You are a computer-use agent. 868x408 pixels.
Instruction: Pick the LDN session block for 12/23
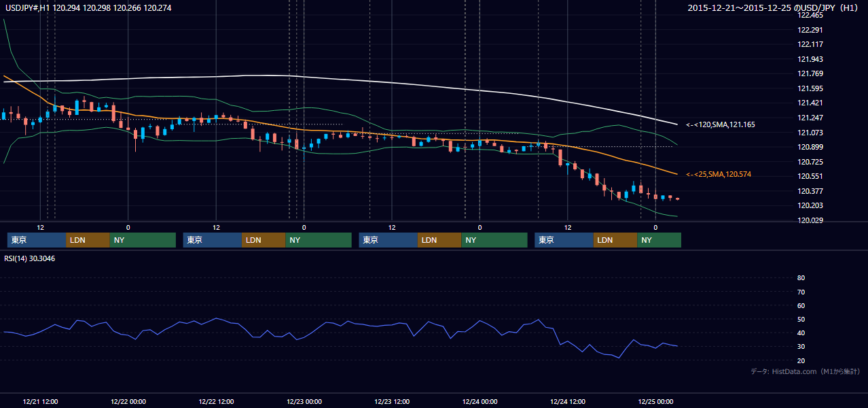pos(439,240)
